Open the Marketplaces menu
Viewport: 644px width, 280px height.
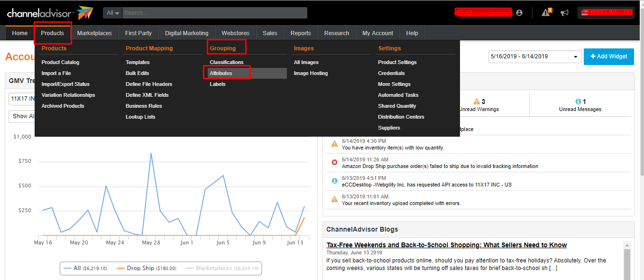tap(94, 33)
